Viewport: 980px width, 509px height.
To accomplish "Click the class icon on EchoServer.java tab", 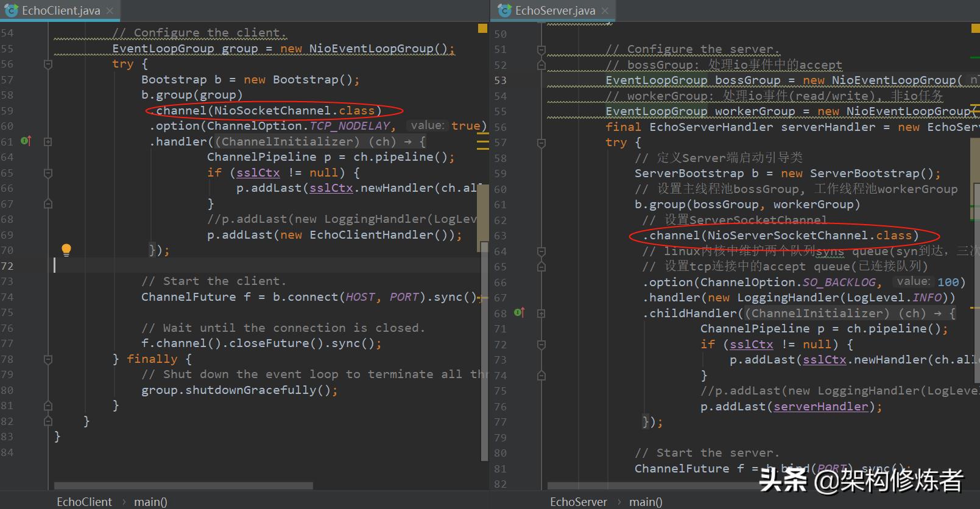I will click(x=505, y=10).
